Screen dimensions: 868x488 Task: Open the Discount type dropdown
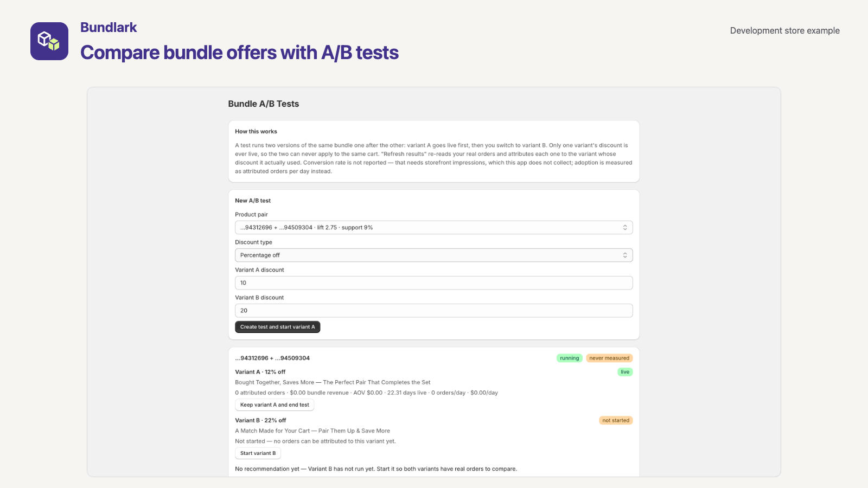tap(433, 255)
